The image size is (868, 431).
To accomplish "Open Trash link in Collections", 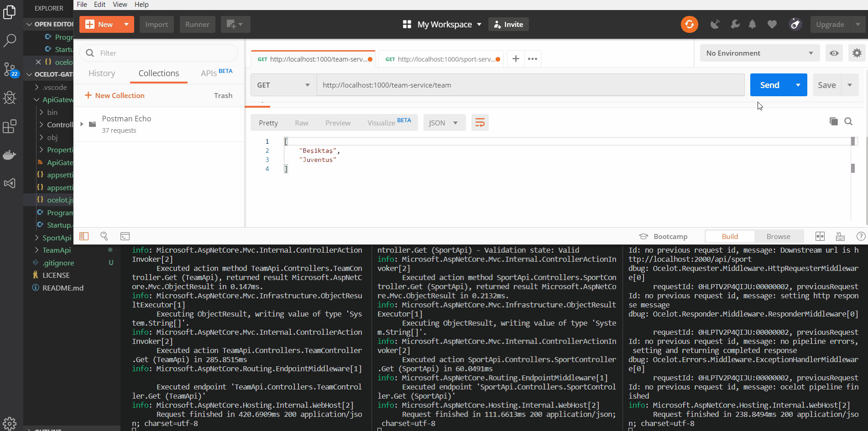I will pos(223,95).
